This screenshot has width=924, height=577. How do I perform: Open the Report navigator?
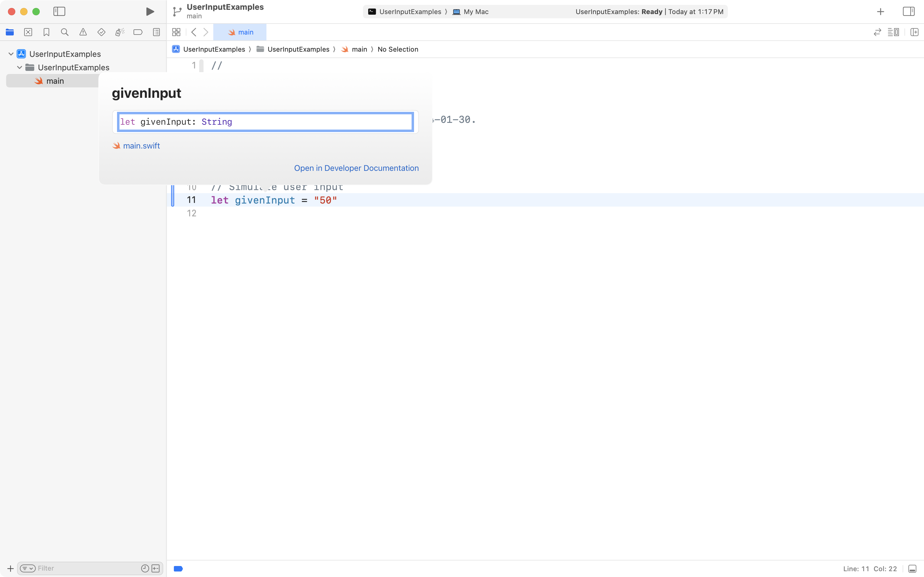pos(156,32)
